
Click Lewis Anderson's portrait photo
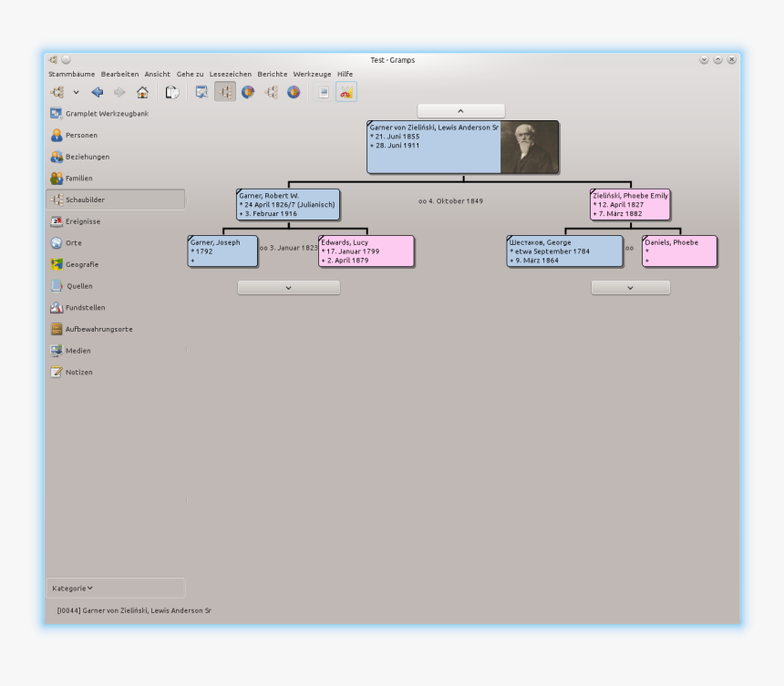click(x=529, y=147)
